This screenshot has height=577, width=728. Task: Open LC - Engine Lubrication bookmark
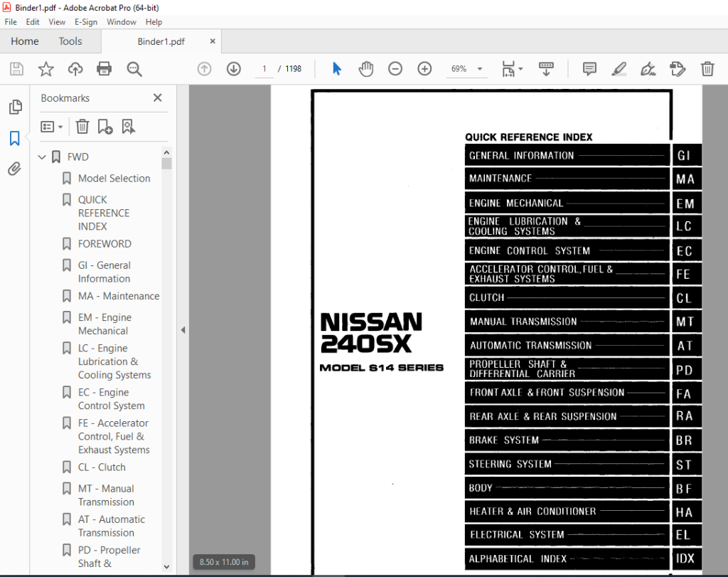click(114, 361)
